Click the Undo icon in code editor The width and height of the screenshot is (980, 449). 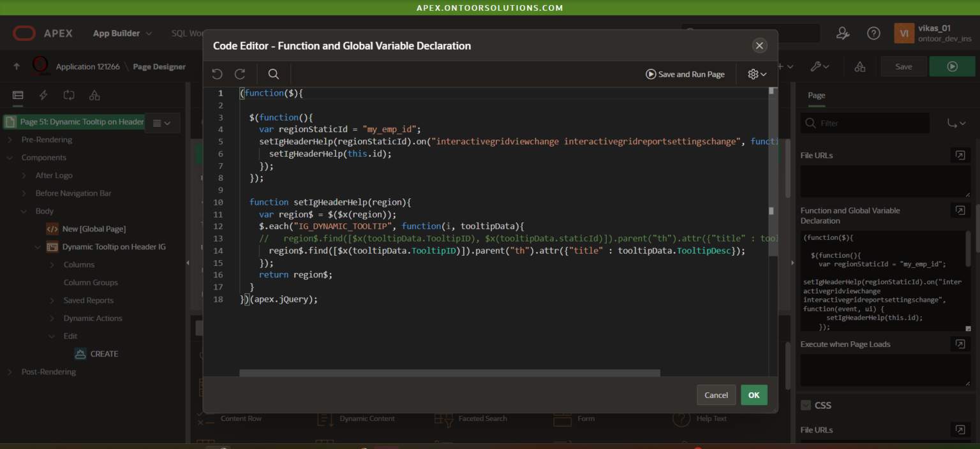[217, 74]
